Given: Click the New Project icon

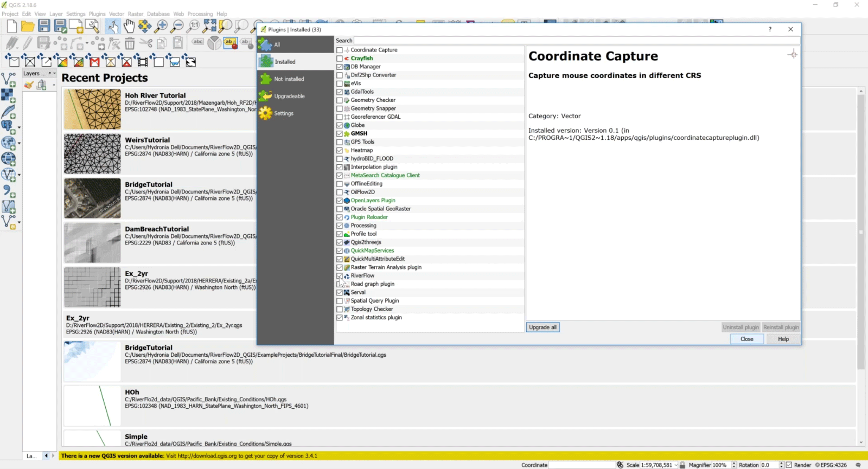Looking at the screenshot, I should (12, 26).
